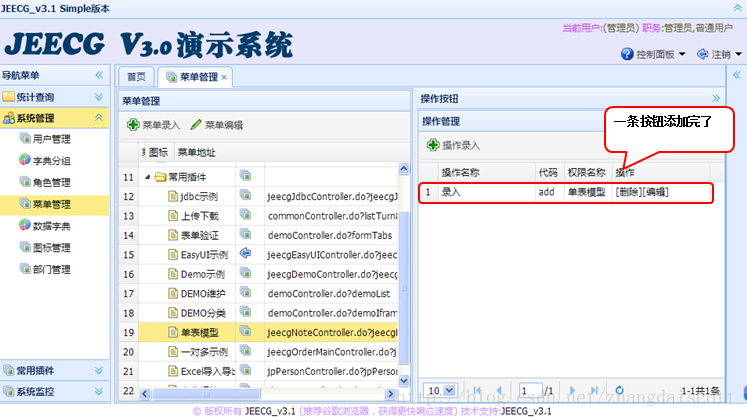The width and height of the screenshot is (747, 417).
Task: Sort by the 菜单地址 column header
Action: [x=196, y=153]
